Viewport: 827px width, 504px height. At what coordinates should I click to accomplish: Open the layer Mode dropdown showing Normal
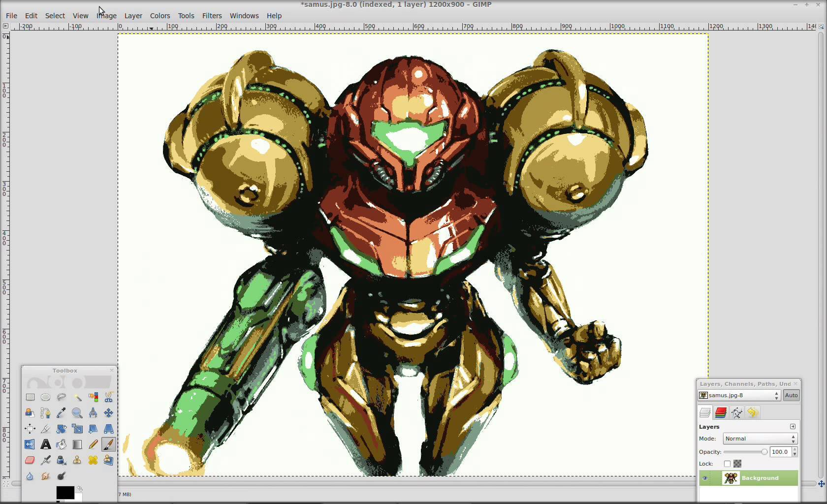point(760,439)
